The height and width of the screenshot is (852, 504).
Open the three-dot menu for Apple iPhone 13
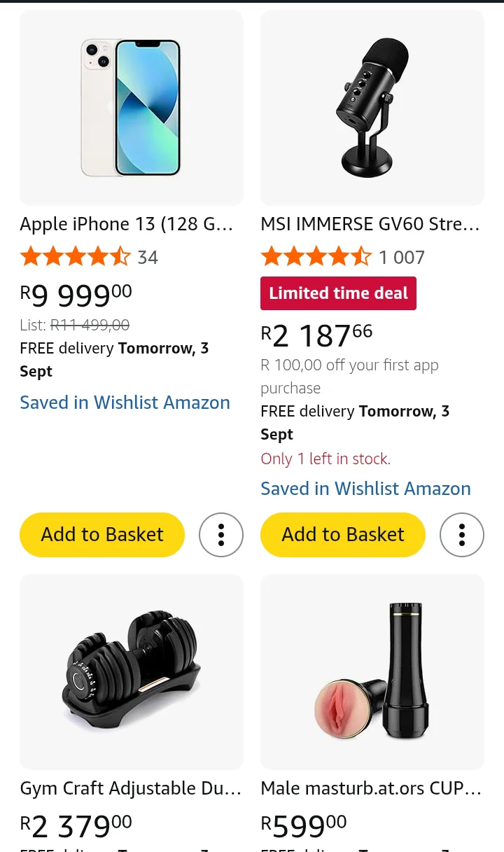pos(221,535)
